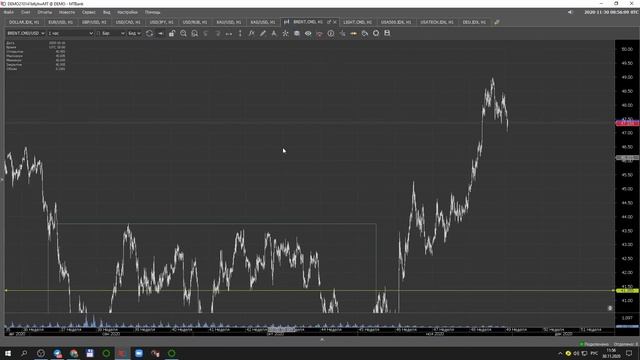
Task: Click the scroll-to-latest-bar arrow icon
Action: 160,33
